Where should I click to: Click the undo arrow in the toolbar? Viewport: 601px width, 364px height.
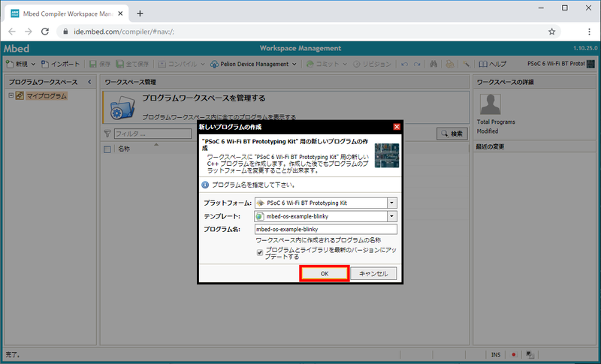404,65
